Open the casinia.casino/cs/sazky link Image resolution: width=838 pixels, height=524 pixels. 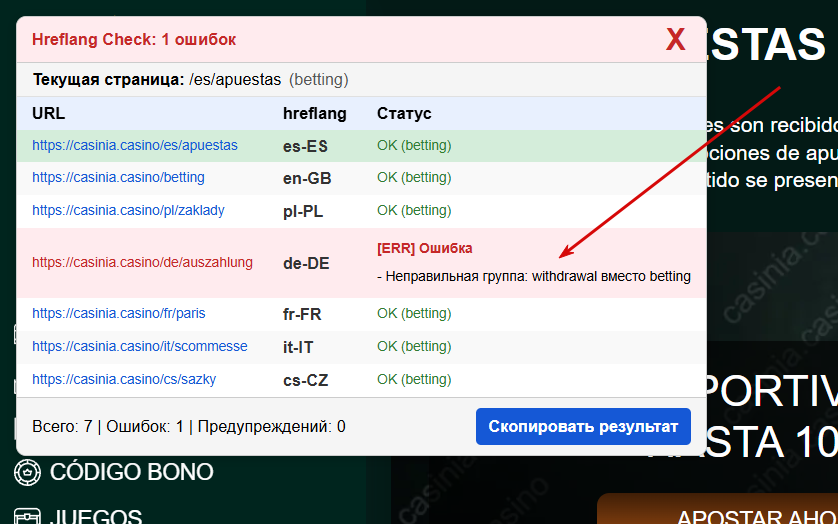point(124,380)
